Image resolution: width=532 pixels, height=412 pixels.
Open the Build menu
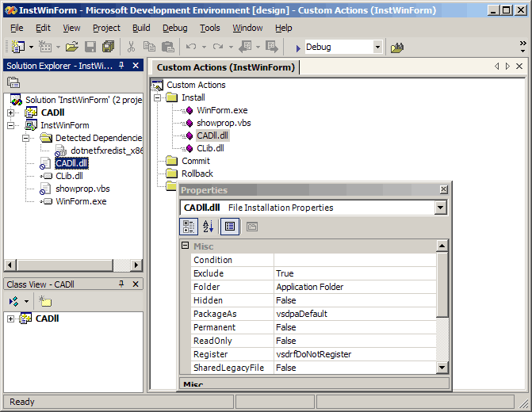[141, 28]
